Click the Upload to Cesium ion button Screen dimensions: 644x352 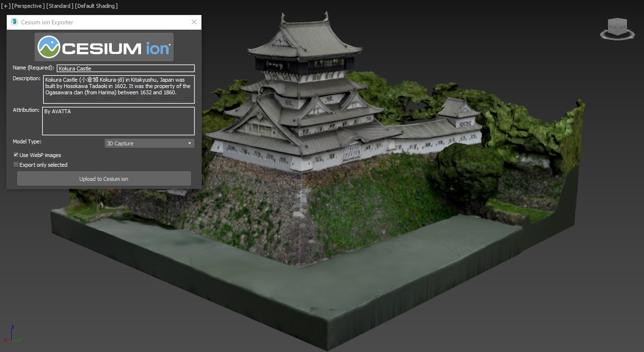104,179
